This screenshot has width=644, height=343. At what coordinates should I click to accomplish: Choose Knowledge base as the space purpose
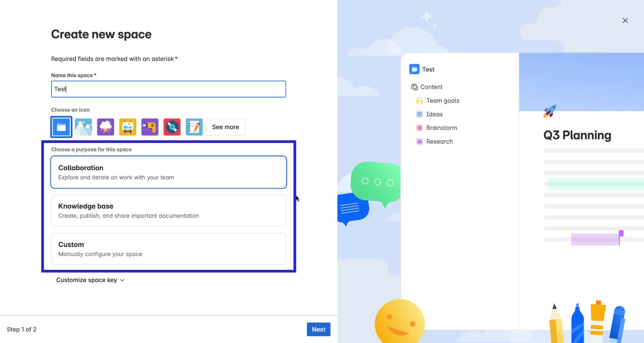tap(168, 210)
